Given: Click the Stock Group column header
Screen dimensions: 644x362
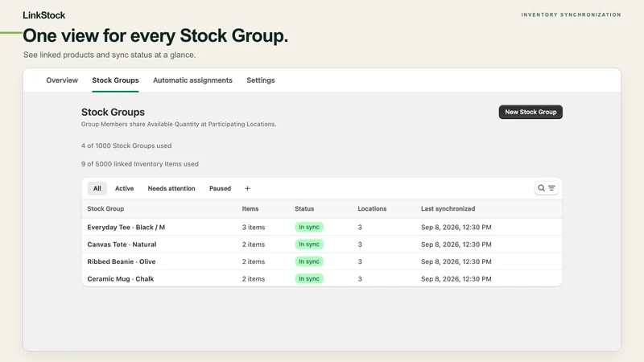Looking at the screenshot, I should (105, 208).
